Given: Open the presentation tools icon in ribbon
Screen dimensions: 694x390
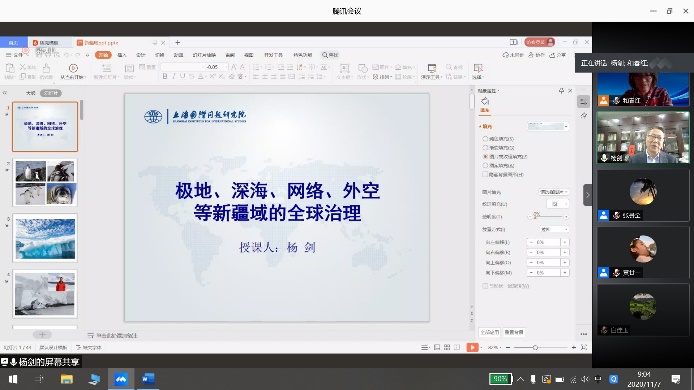Looking at the screenshot, I should pos(432,70).
